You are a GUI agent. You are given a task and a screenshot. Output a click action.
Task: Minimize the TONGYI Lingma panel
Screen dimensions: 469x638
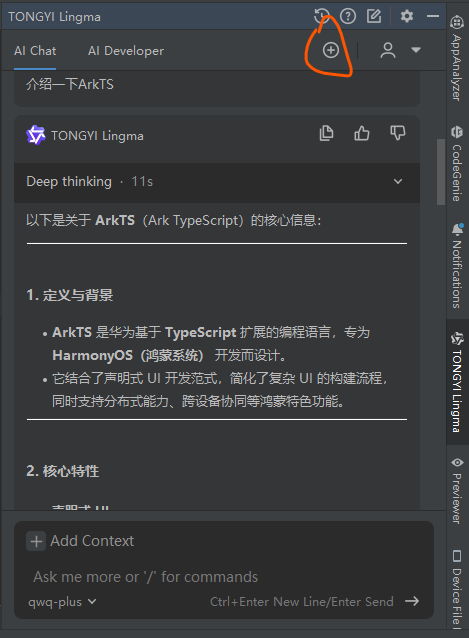click(433, 16)
